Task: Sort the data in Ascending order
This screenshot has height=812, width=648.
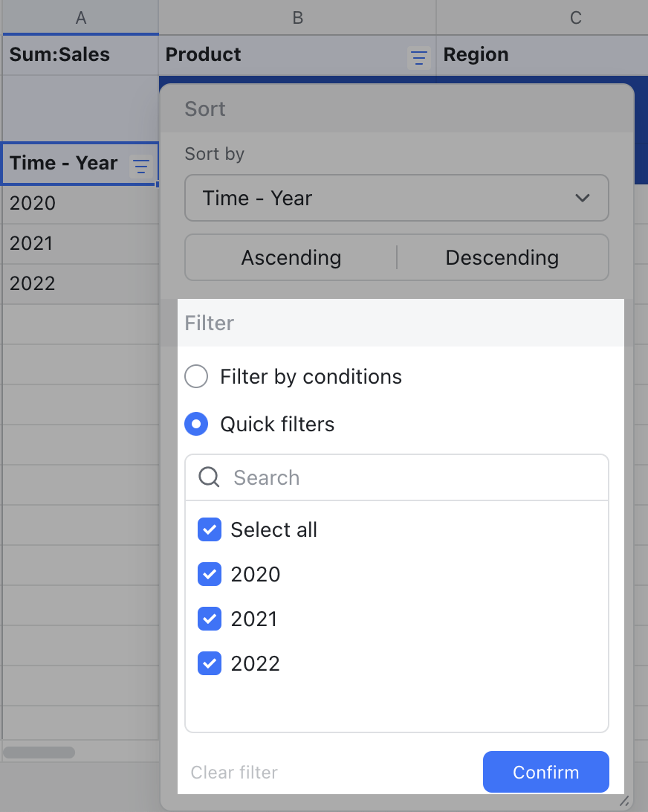Action: 291,257
